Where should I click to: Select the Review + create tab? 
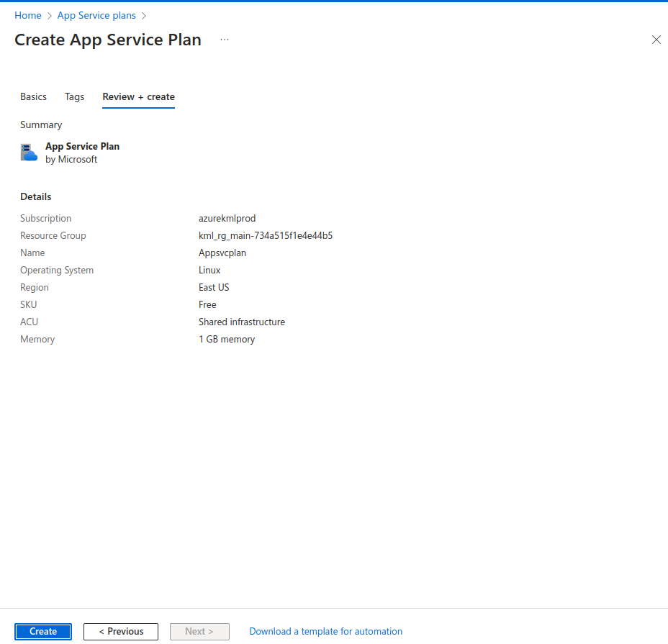click(138, 96)
